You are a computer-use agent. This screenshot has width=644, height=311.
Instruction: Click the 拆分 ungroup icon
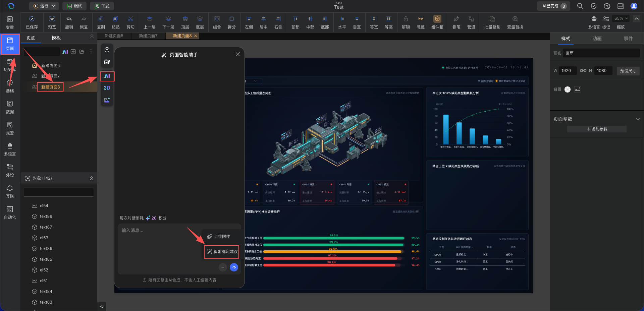tap(232, 19)
